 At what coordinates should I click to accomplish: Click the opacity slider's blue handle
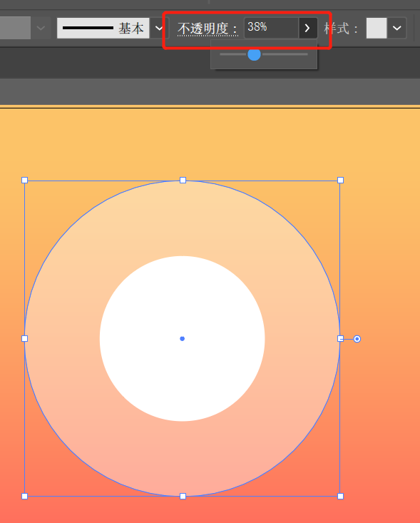(254, 54)
